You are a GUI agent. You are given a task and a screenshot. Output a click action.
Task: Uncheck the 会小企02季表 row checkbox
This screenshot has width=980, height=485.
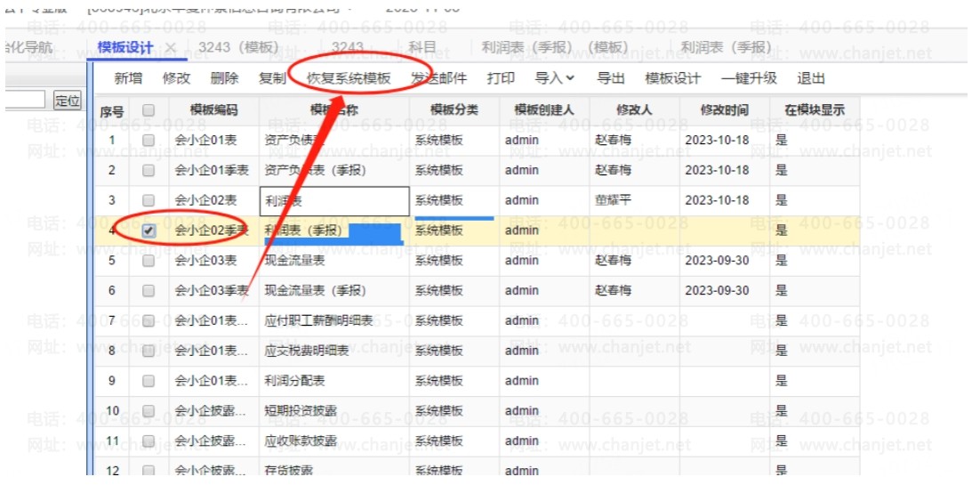click(149, 230)
